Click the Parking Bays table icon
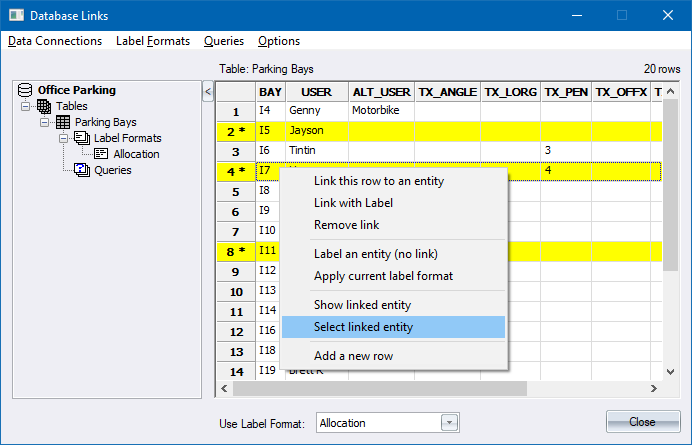 pyautogui.click(x=63, y=122)
